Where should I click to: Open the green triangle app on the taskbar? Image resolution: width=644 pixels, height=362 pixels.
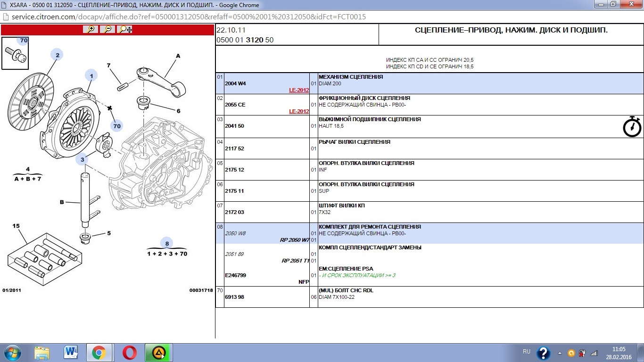(x=159, y=353)
